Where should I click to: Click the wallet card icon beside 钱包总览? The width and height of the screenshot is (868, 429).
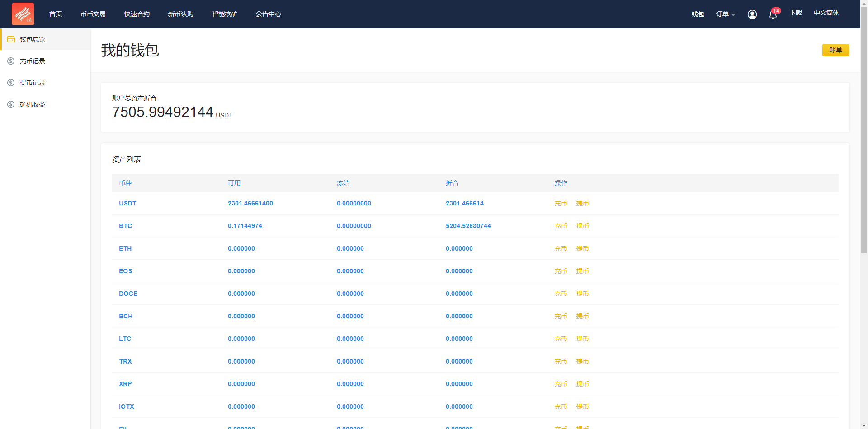click(11, 39)
